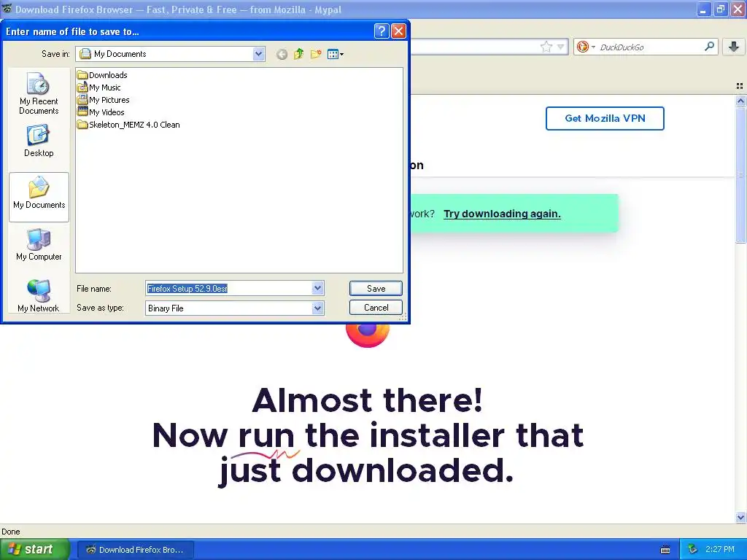Open My Network in the places bar

tap(39, 296)
